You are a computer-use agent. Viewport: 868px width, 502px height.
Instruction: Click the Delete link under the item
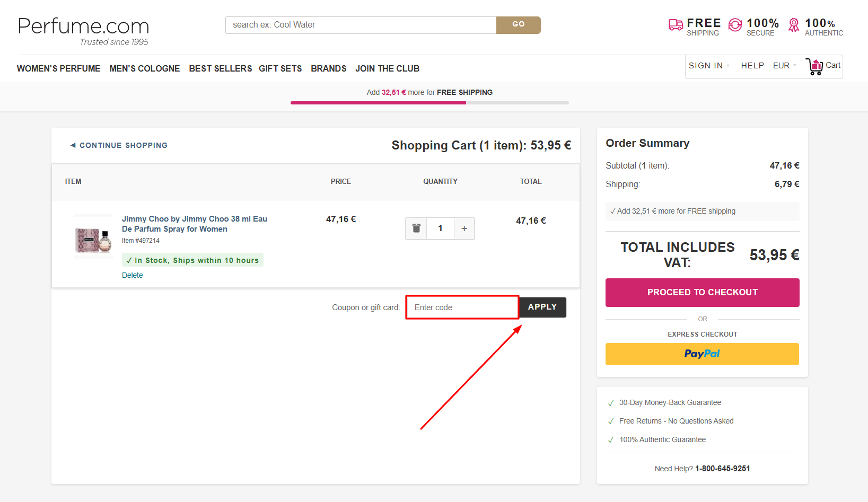[x=133, y=275]
